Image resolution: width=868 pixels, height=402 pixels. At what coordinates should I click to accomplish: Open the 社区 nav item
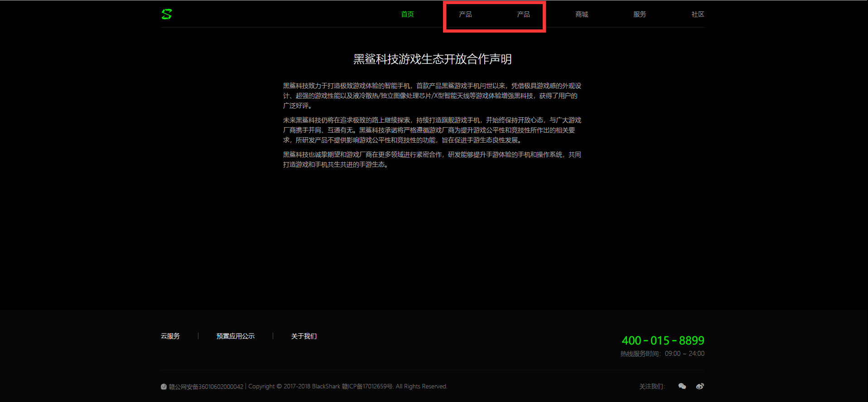698,14
